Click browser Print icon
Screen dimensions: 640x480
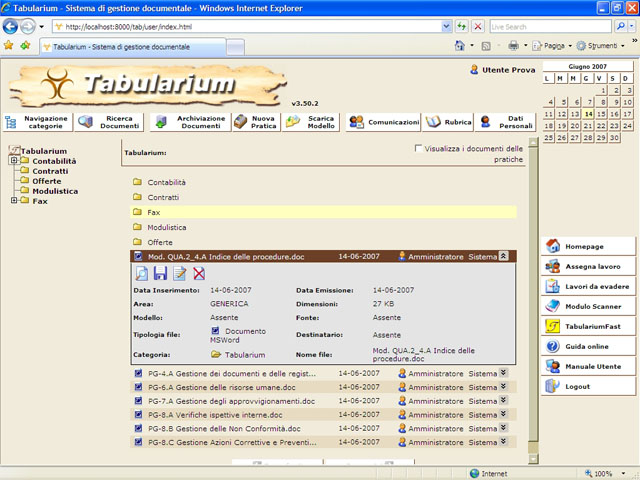coord(513,45)
